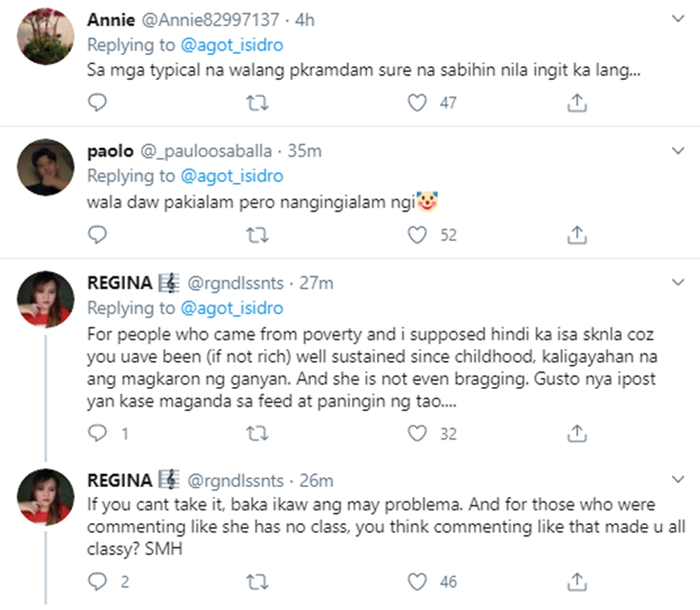Share Annie's tweet

[577, 103]
